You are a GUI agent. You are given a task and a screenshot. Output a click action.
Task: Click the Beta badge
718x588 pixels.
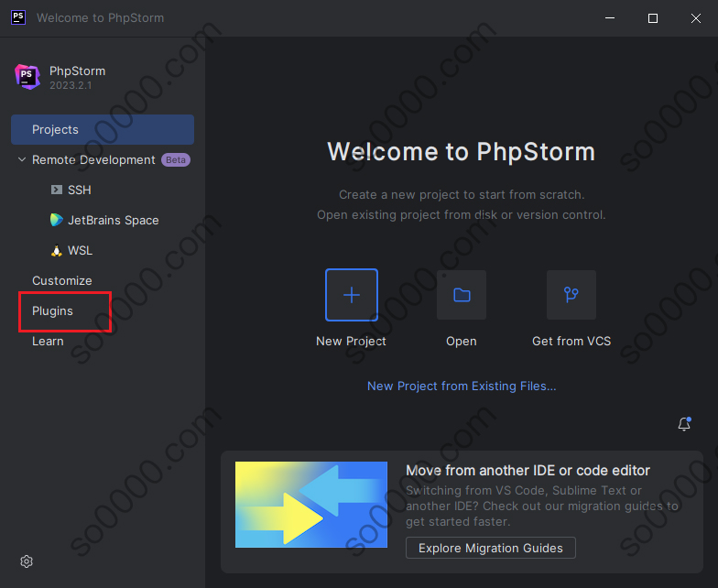(176, 159)
